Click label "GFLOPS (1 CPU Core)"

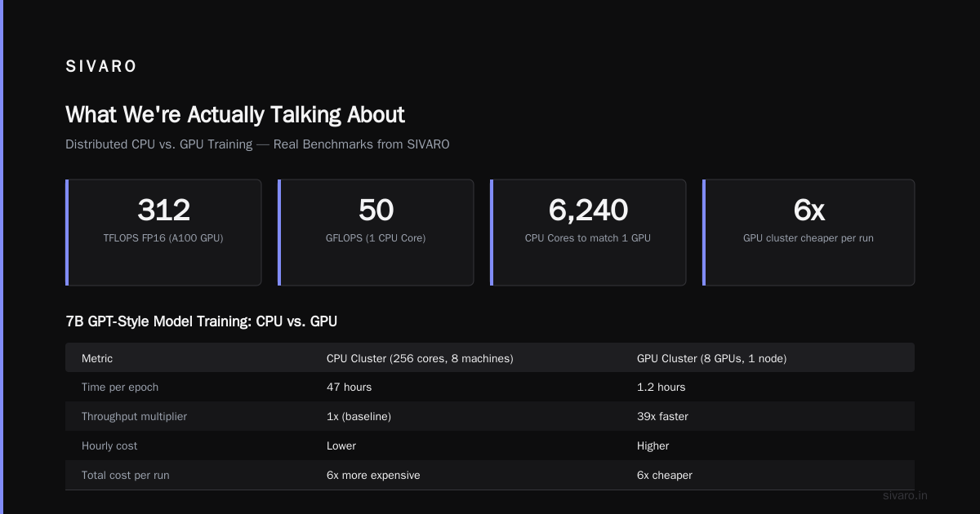376,238
